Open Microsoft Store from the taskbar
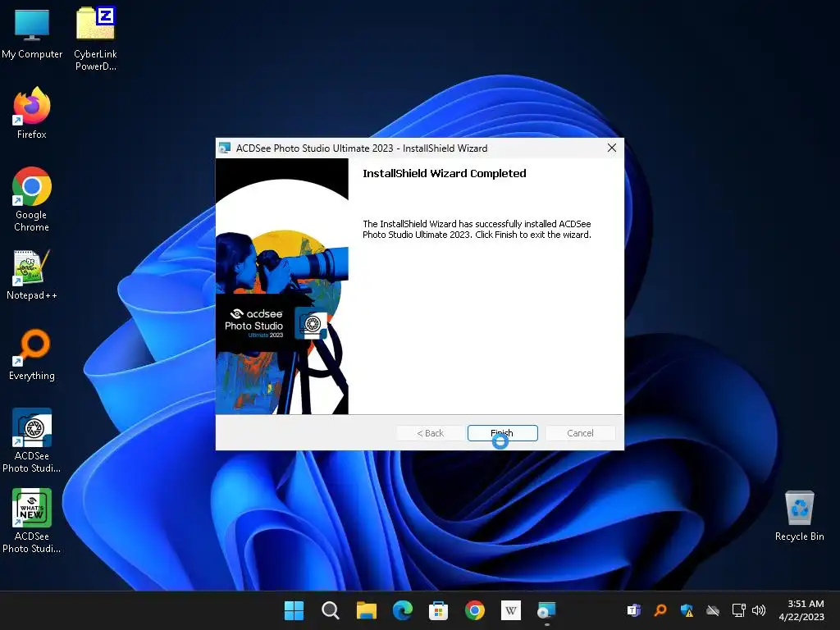The image size is (840, 630). point(438,610)
